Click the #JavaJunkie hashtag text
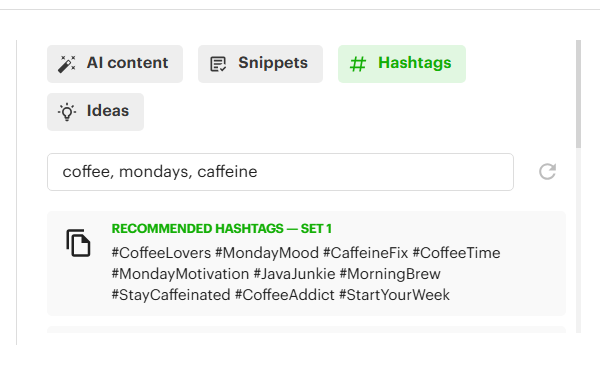Viewport: 600px width, 372px height. coord(294,274)
